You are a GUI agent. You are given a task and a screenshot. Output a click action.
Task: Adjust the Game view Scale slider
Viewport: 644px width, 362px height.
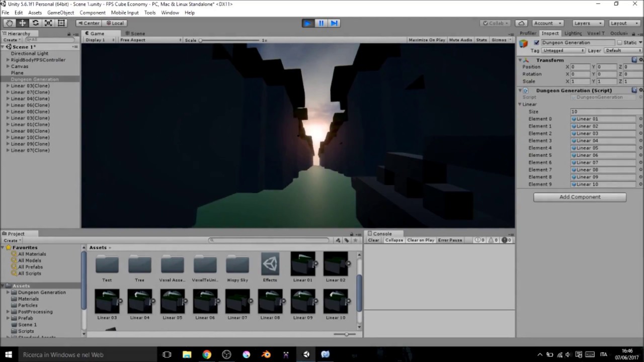click(229, 40)
